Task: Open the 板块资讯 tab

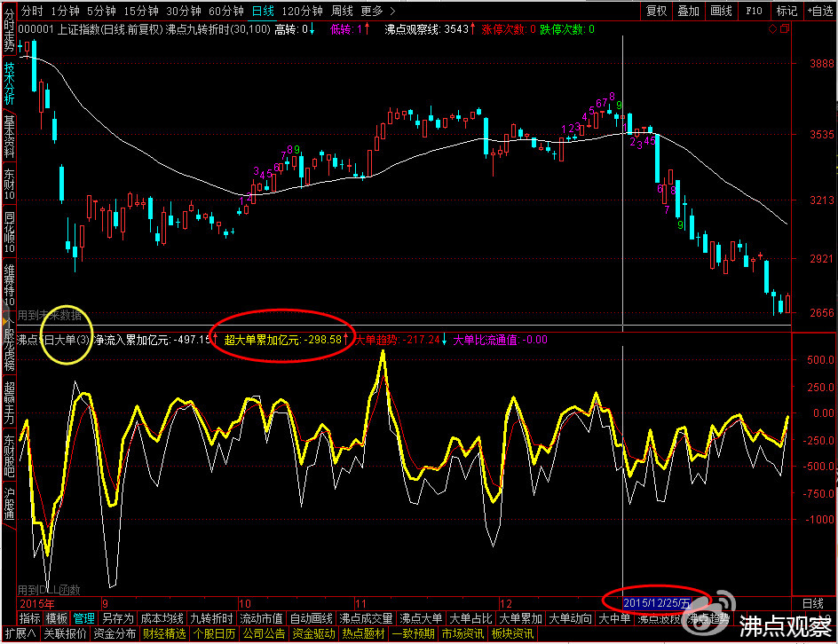Action: click(512, 634)
